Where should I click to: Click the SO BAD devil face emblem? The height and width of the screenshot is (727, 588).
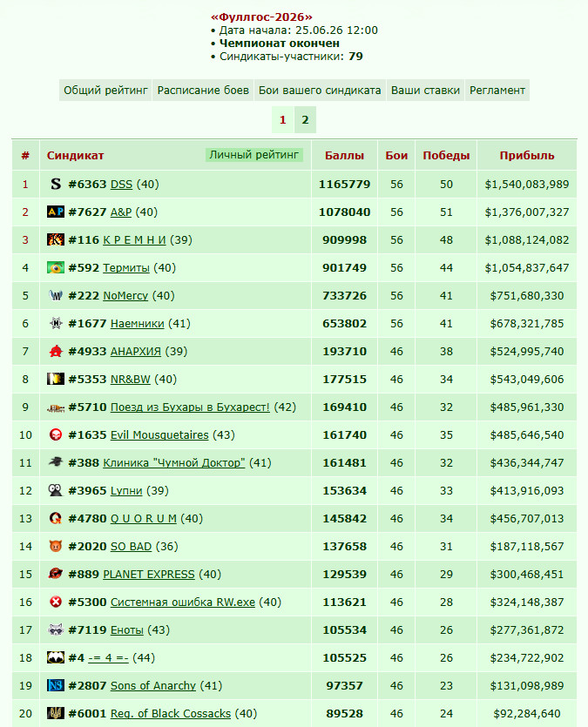click(56, 546)
